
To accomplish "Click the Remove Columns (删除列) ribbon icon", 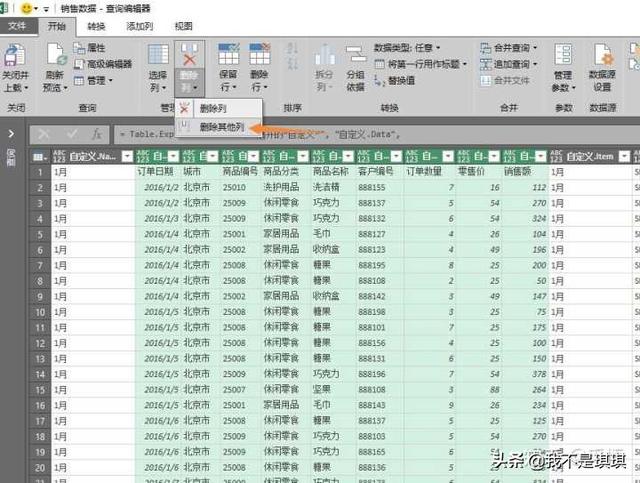I will pos(189,54).
